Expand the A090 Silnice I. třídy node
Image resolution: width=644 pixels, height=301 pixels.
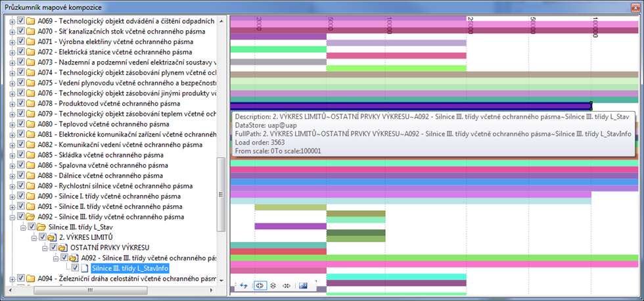(x=11, y=197)
